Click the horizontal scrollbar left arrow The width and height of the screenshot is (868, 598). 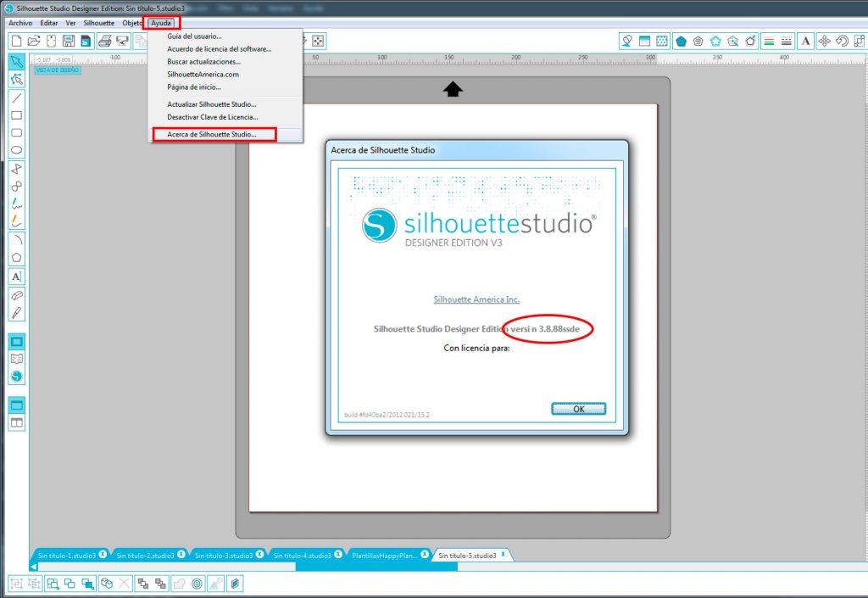pyautogui.click(x=34, y=567)
